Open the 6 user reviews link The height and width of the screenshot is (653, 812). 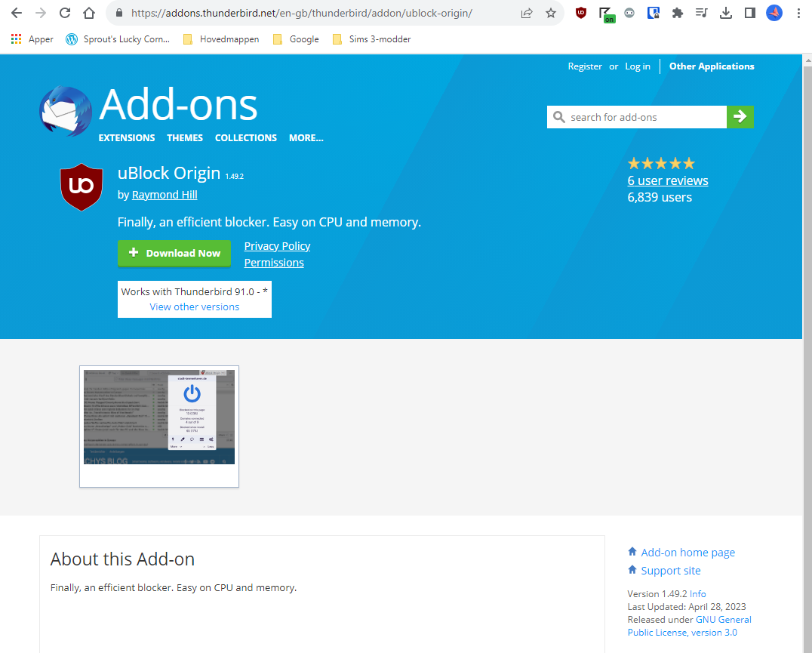click(667, 180)
